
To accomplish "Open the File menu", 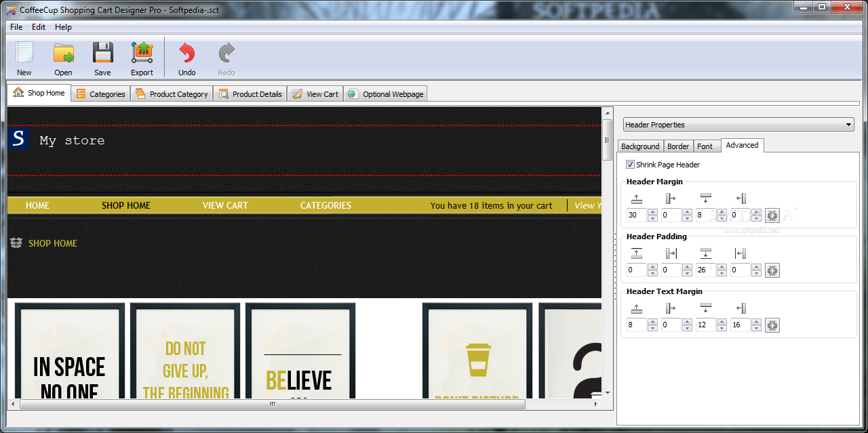I will click(16, 27).
